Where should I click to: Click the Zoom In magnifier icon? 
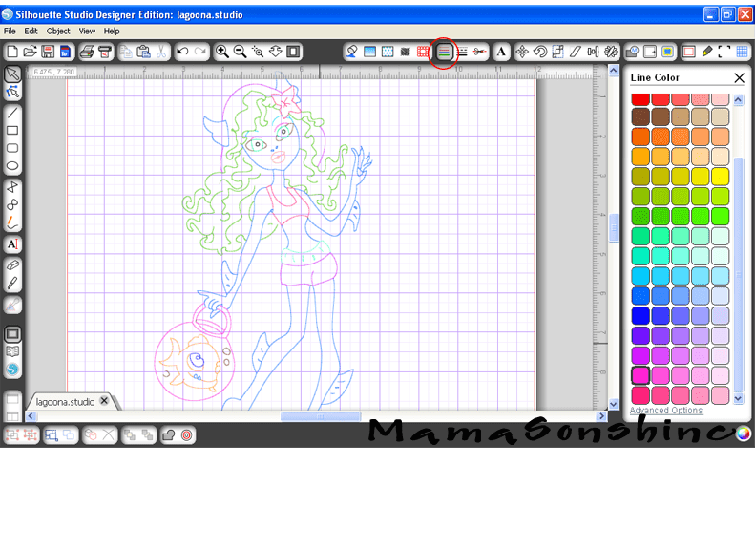222,52
